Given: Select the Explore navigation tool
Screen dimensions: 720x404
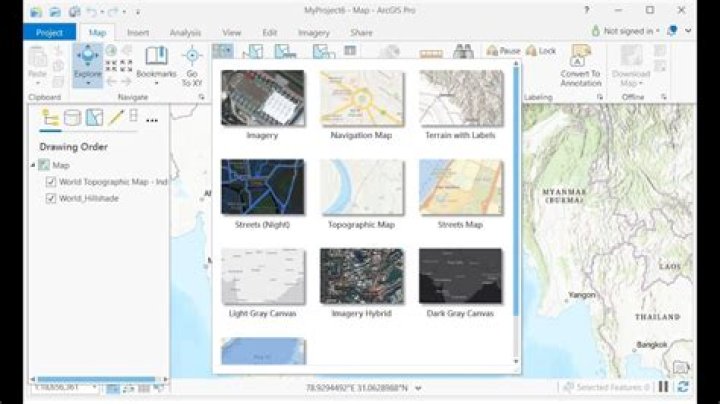Looking at the screenshot, I should coord(88,63).
